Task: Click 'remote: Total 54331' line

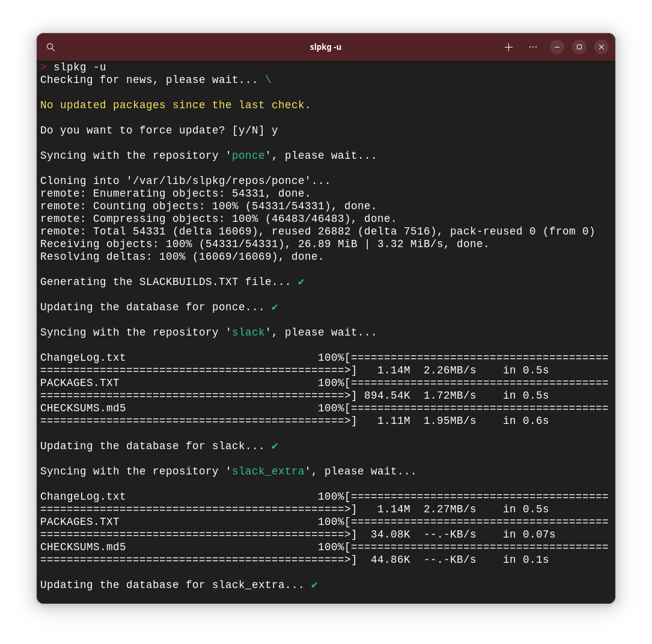Action: 317,232
